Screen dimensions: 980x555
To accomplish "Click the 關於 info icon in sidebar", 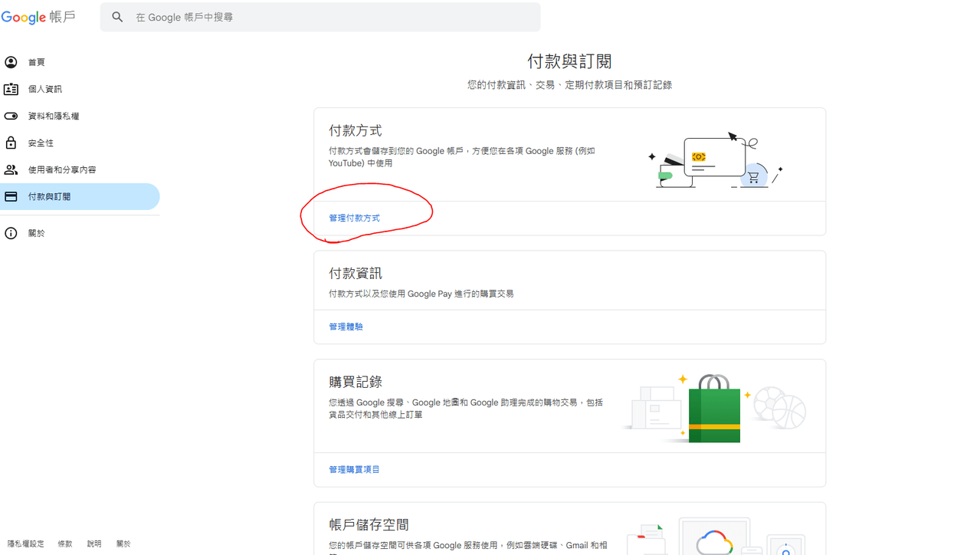I will 11,233.
